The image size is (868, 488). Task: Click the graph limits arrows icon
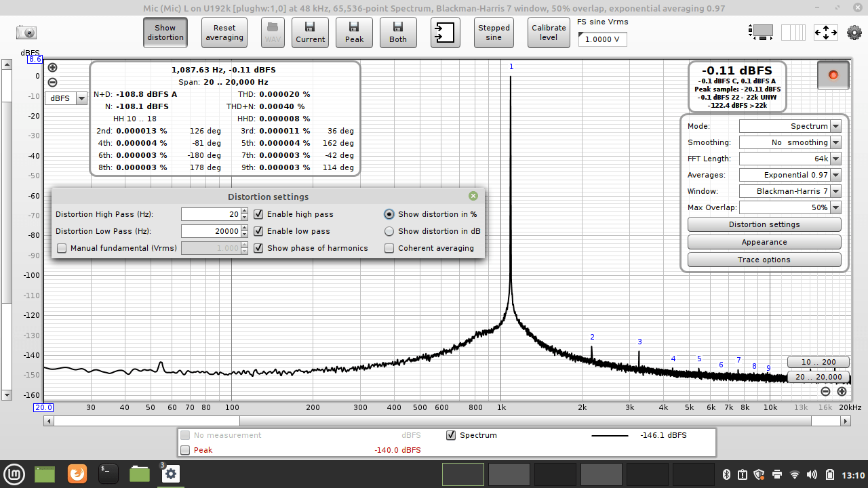(x=825, y=32)
